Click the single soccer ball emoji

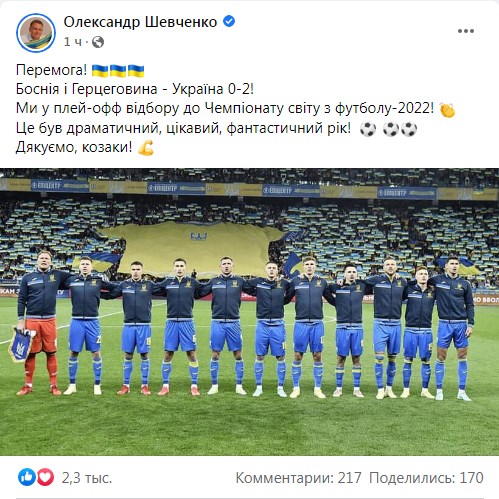[x=368, y=129]
